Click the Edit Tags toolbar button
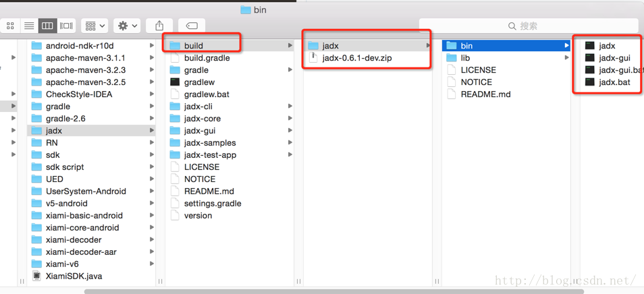 tap(192, 26)
